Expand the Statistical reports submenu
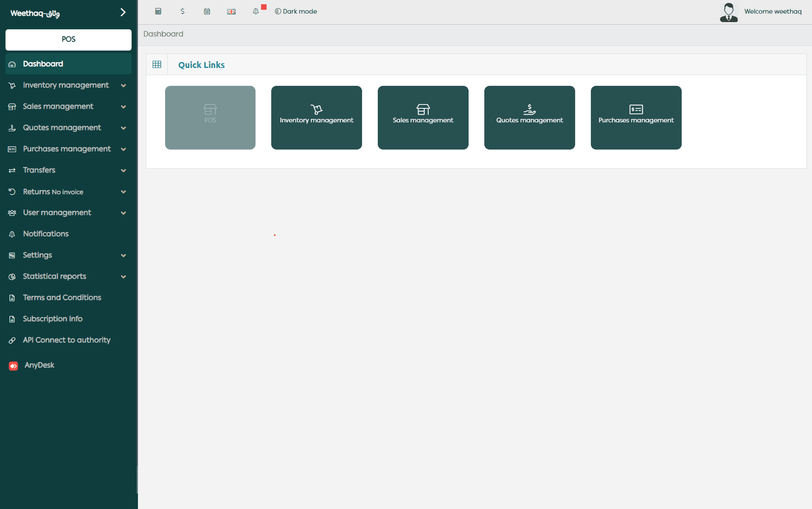 coord(124,277)
